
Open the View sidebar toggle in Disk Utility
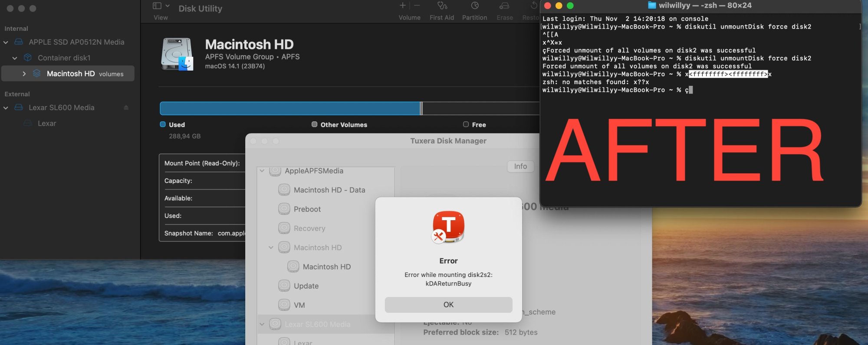click(x=157, y=6)
